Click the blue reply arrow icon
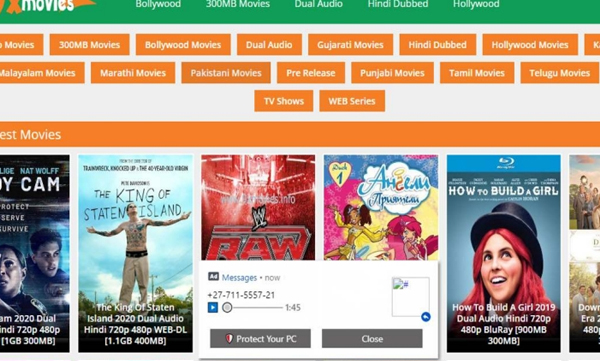 (x=426, y=317)
